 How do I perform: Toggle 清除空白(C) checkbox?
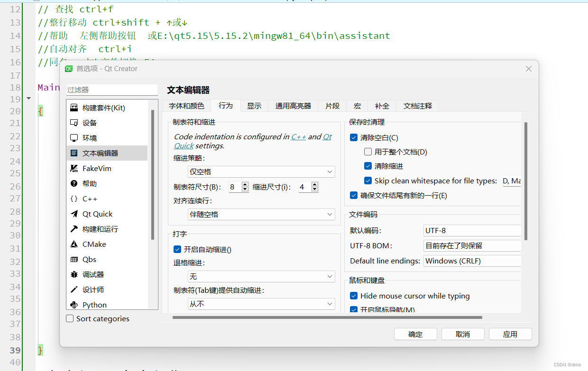coord(354,138)
